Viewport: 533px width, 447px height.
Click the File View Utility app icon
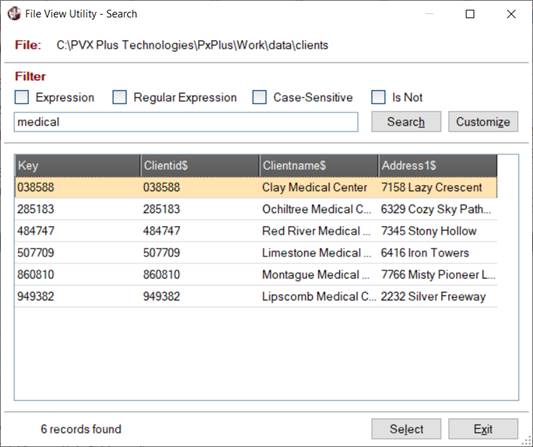coord(14,14)
